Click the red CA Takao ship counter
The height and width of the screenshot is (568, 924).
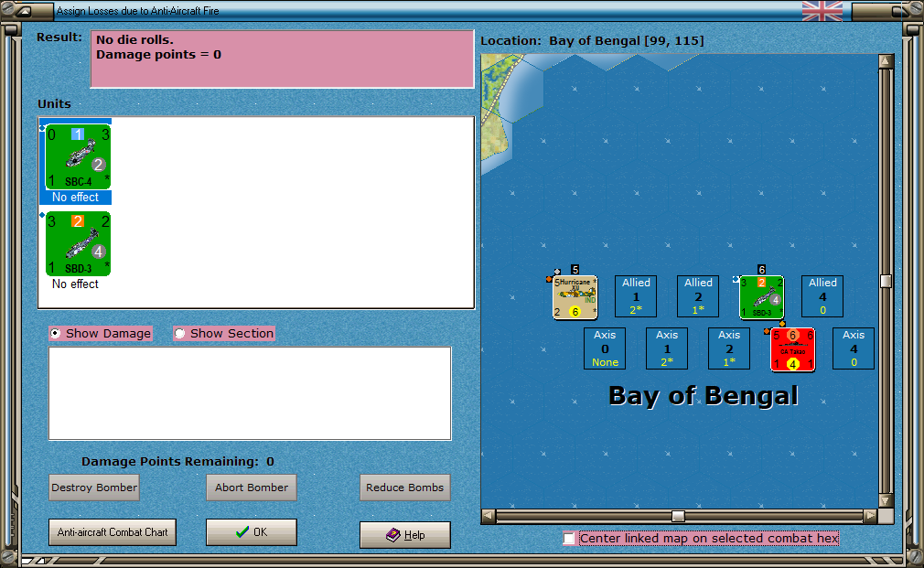[x=792, y=348]
